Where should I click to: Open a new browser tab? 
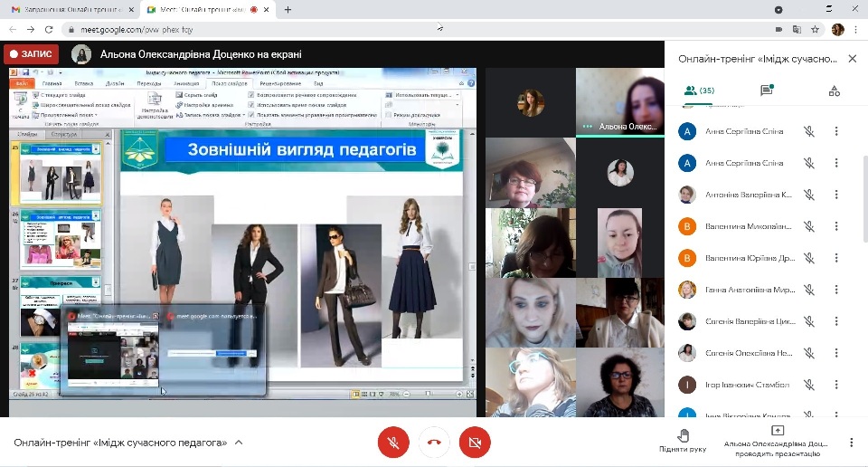(288, 10)
